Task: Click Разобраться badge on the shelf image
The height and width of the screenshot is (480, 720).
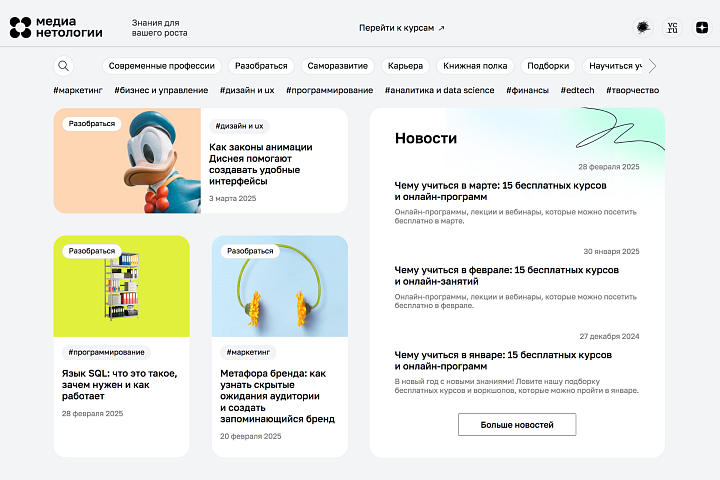Action: point(92,251)
